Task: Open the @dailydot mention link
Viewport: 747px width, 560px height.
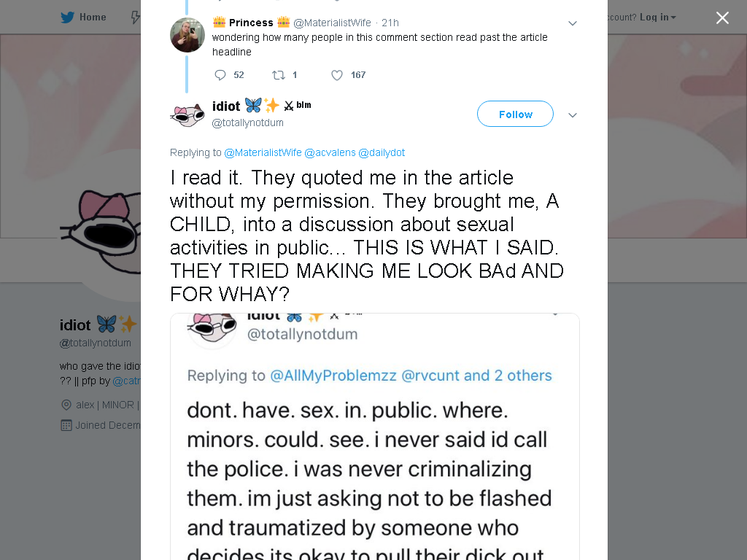Action: [382, 152]
